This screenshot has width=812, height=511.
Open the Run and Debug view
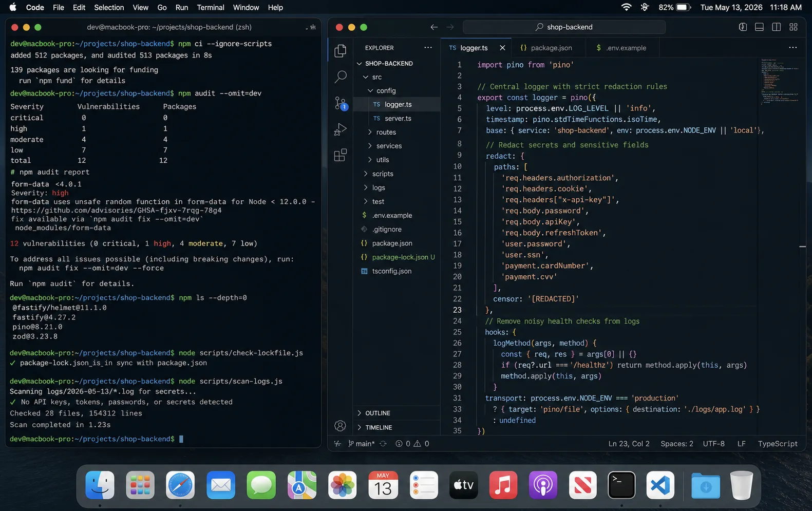340,129
